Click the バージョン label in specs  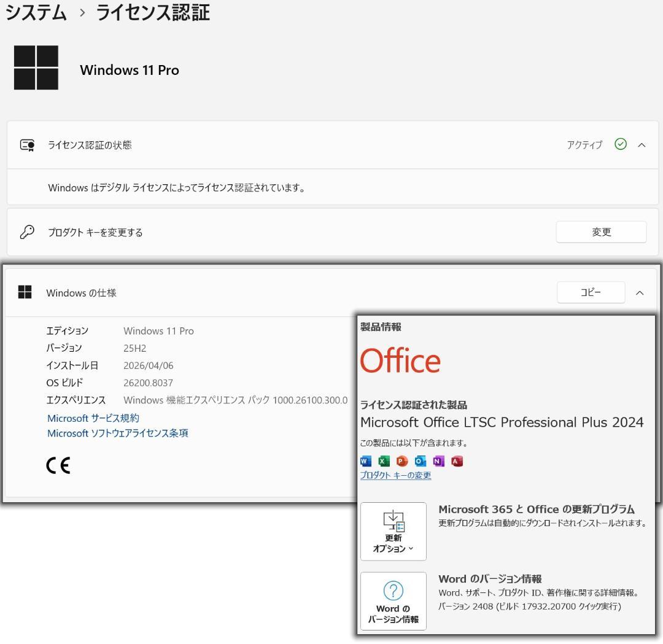coord(64,348)
